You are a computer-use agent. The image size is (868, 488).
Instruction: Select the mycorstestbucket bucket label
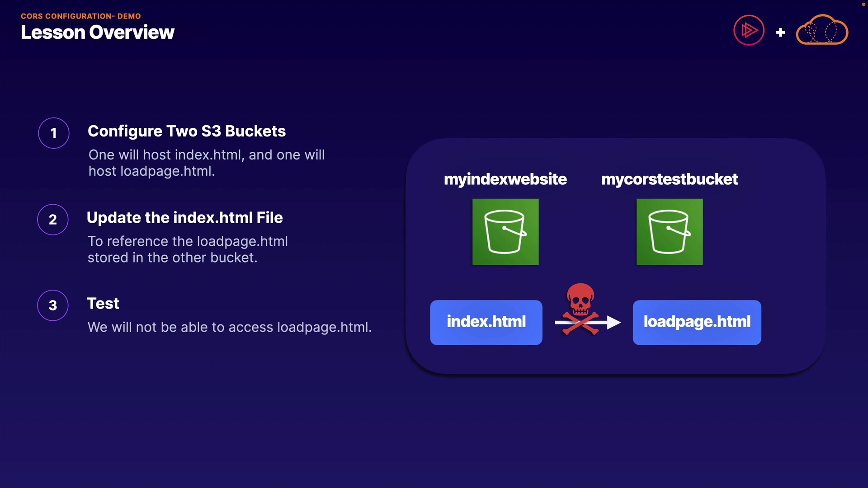669,179
